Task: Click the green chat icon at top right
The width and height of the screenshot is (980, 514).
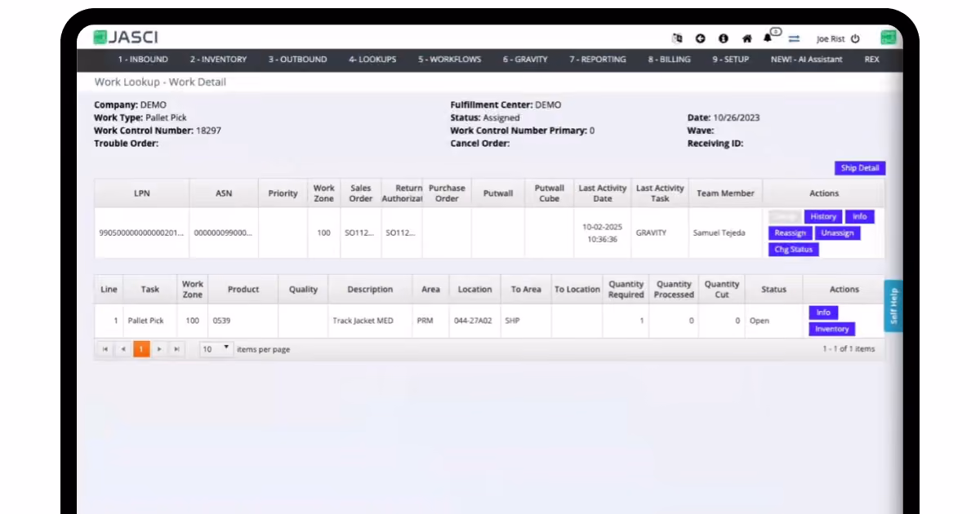Action: click(888, 38)
